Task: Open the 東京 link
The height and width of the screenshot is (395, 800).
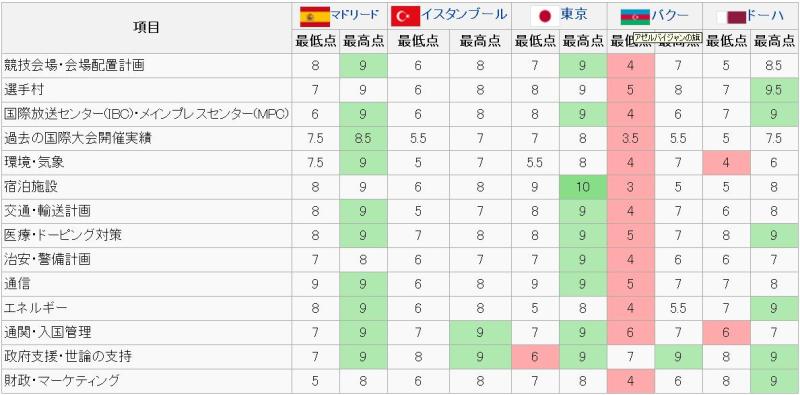Action: (x=574, y=15)
